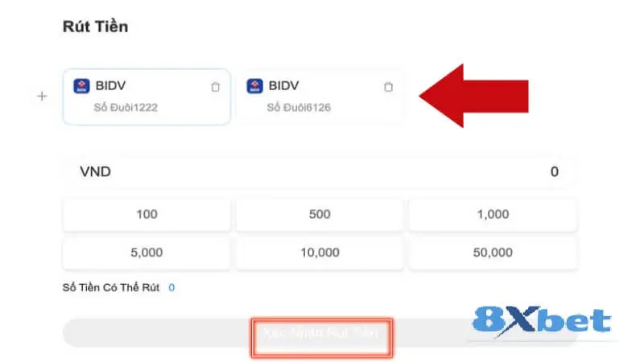This screenshot has width=644, height=362.
Task: Delete the BIDV account ending in 6126
Action: click(x=388, y=87)
